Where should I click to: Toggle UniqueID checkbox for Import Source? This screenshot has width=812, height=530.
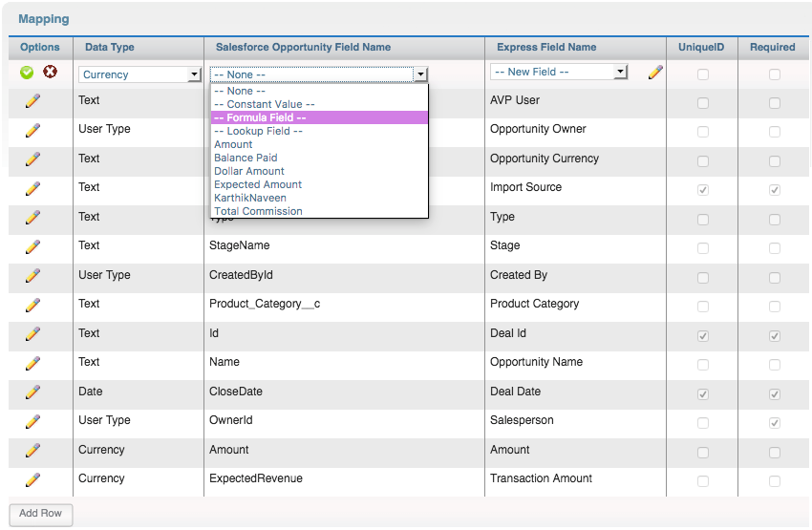pos(703,190)
